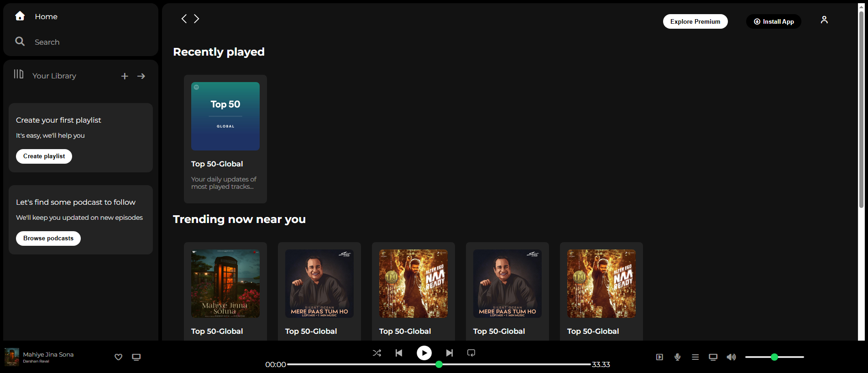Click the Your Library icon

19,74
